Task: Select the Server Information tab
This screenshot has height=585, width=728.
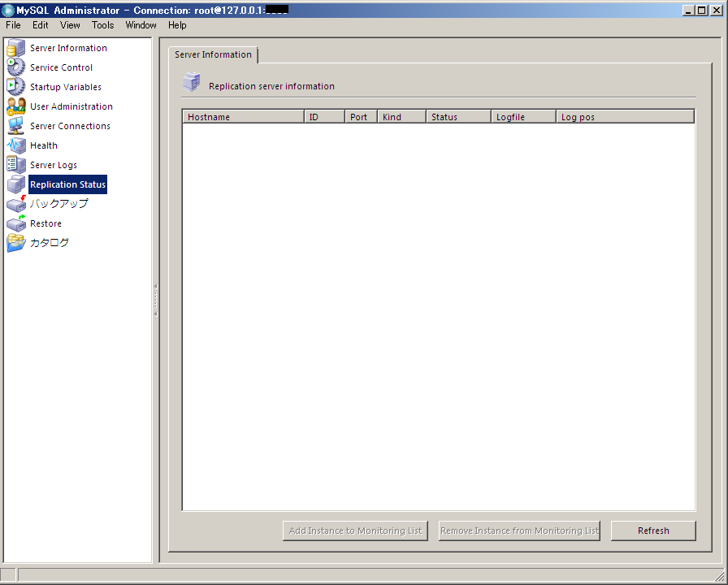Action: coord(213,54)
